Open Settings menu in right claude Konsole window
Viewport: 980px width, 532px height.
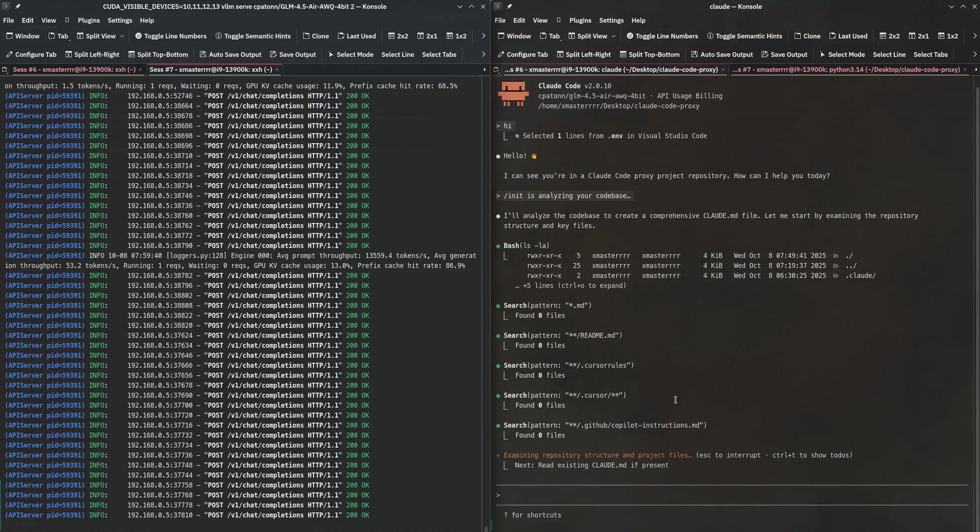point(611,21)
